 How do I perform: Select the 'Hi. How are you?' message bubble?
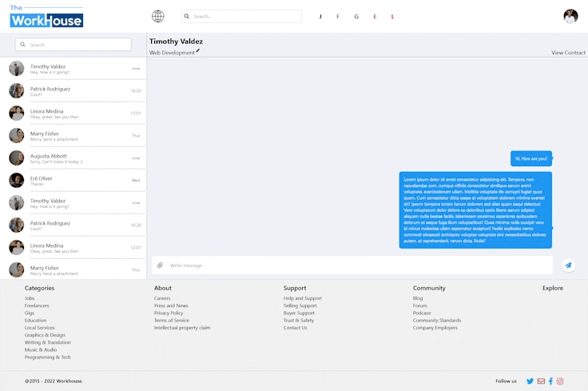[531, 158]
